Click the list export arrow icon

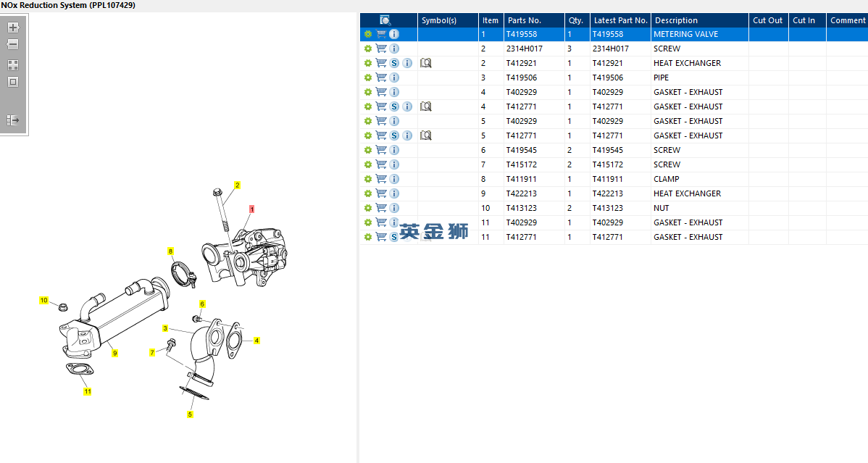coord(12,120)
